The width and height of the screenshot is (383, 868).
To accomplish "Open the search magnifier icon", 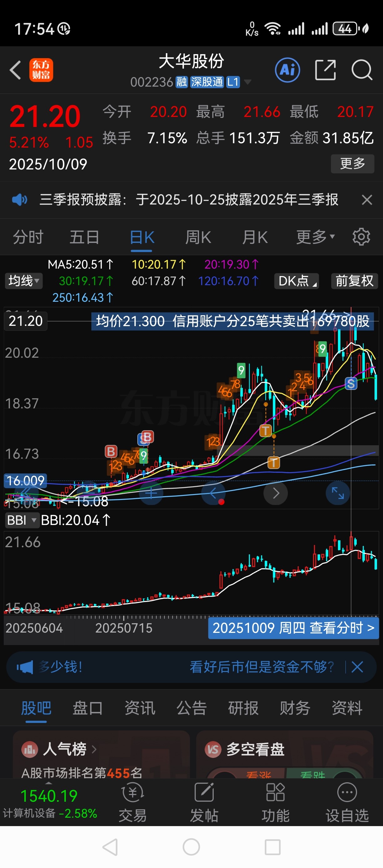I will tap(362, 70).
